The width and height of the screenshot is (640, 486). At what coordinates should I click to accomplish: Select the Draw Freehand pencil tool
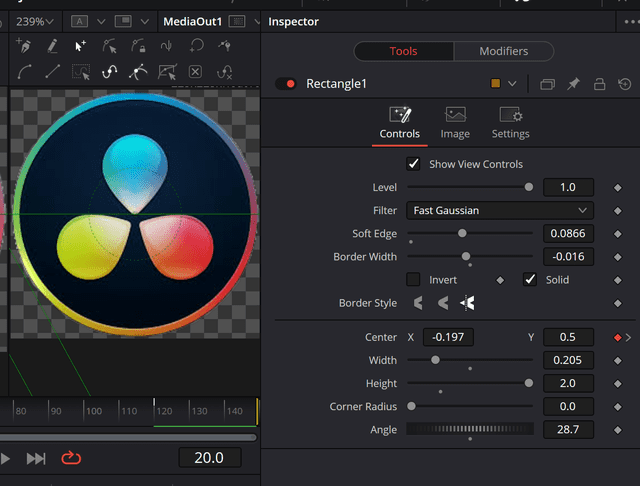pyautogui.click(x=52, y=46)
